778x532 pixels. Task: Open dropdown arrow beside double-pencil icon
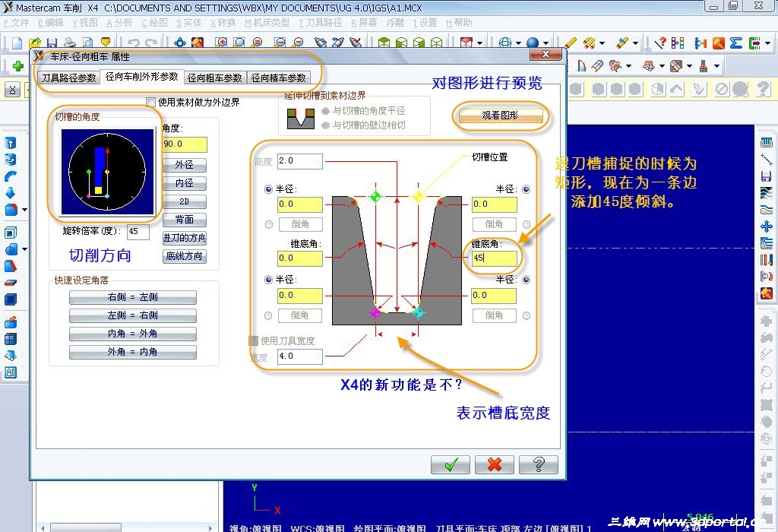point(602,43)
